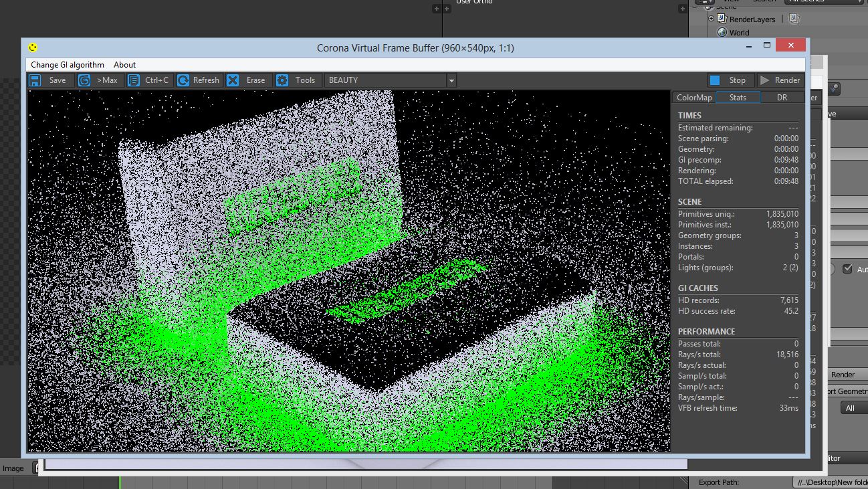Screen dimensions: 868x489
Task: Click the Save disk icon in VFB toolbar
Action: pos(35,80)
